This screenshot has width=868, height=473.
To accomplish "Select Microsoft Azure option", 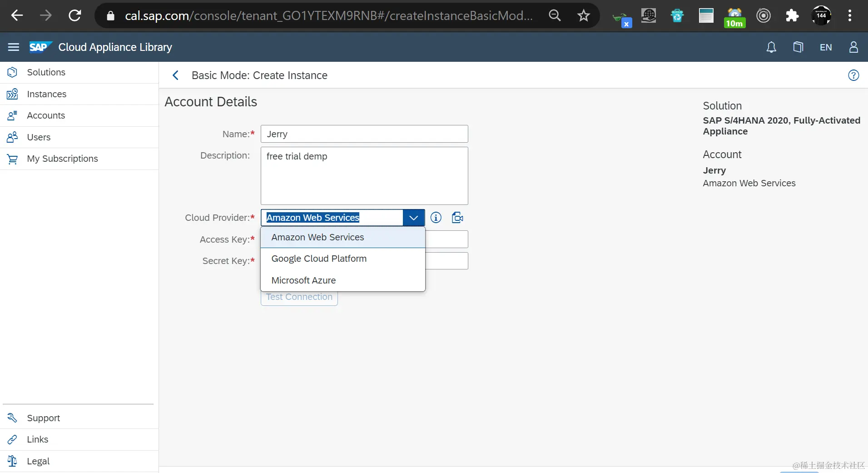I will tap(343, 280).
